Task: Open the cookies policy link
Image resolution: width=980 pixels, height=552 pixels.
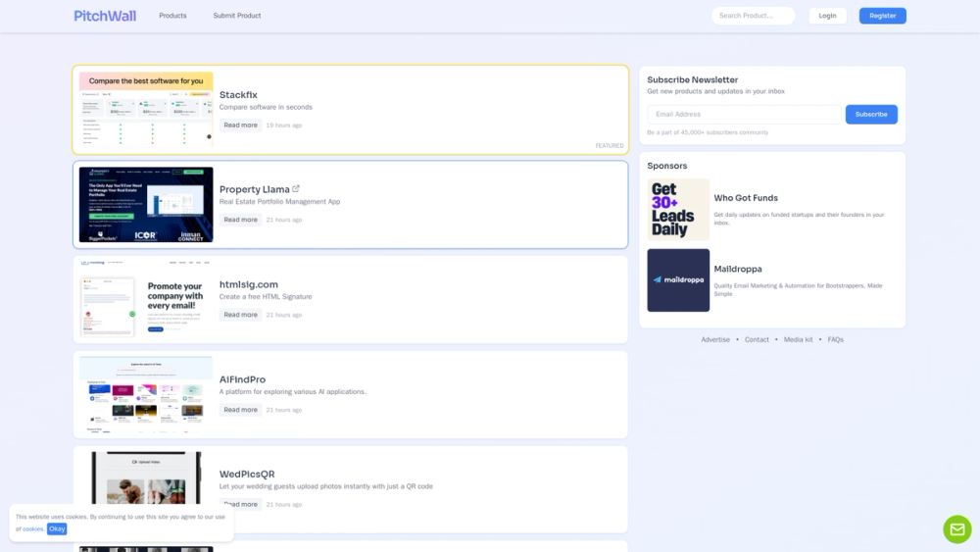Action: tap(33, 528)
